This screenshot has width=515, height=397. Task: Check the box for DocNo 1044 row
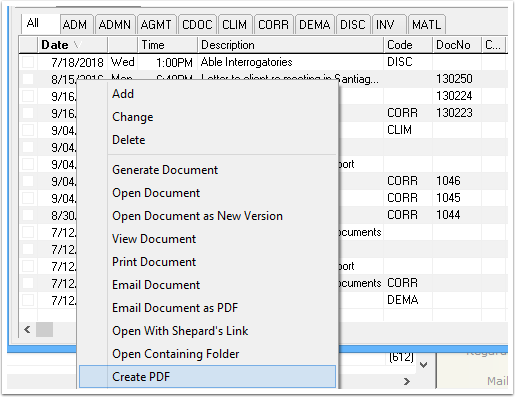point(28,215)
